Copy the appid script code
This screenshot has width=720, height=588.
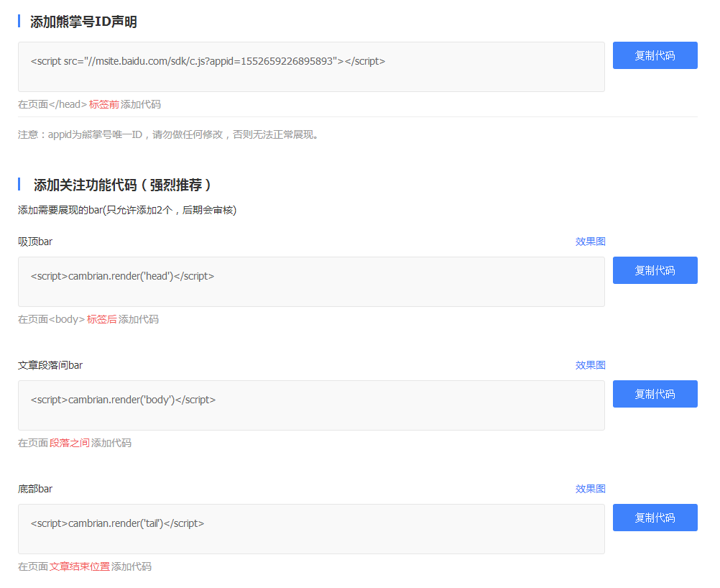[655, 55]
